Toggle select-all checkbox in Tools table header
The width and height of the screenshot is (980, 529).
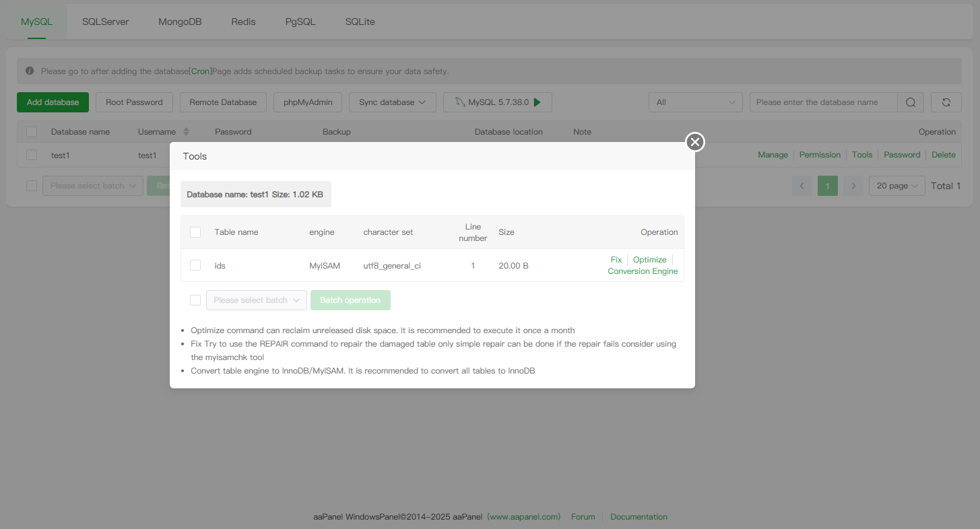(x=195, y=232)
